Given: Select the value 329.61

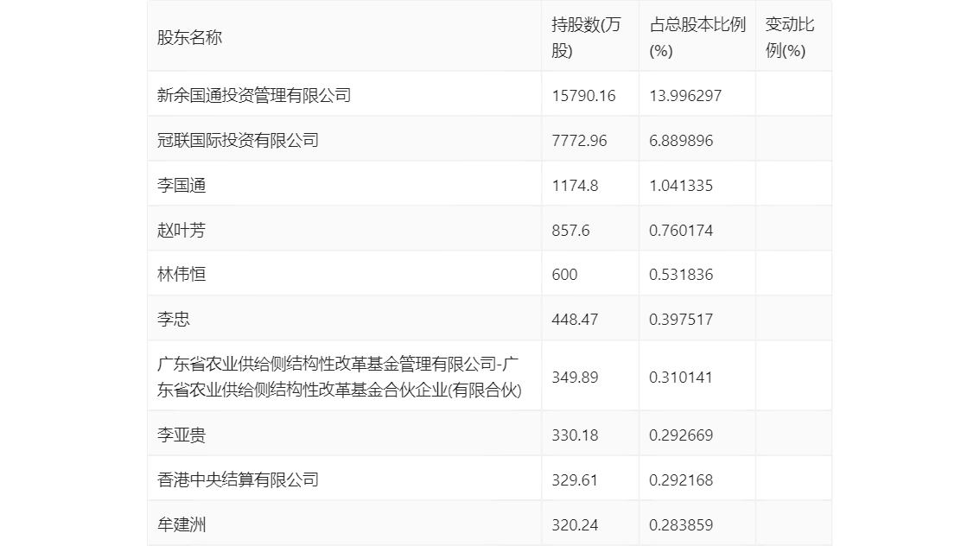Looking at the screenshot, I should (575, 479).
